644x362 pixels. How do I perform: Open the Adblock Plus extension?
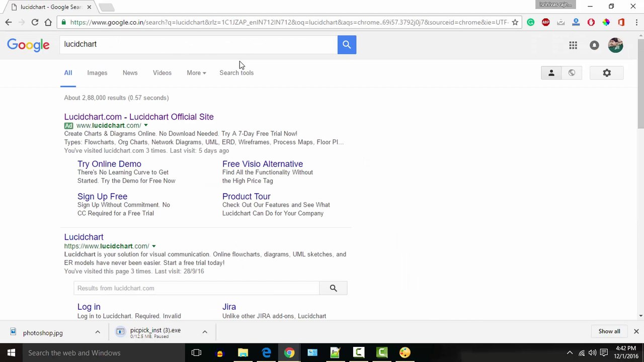(x=546, y=22)
